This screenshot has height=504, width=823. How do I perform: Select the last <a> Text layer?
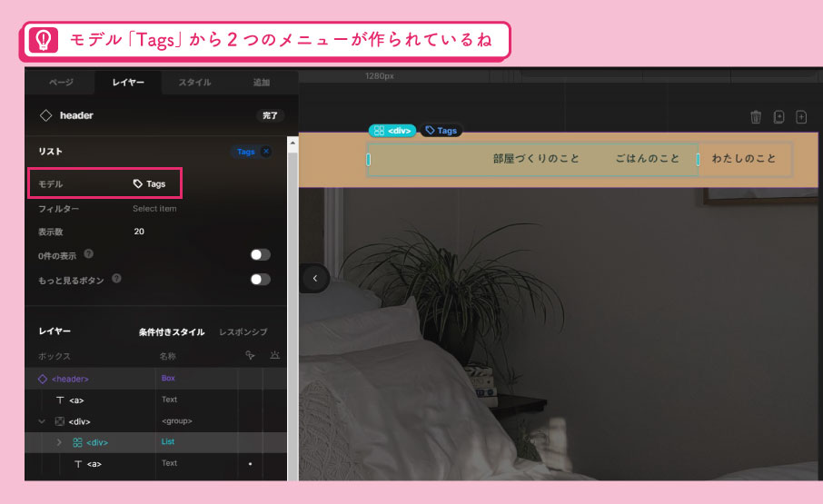point(156,464)
